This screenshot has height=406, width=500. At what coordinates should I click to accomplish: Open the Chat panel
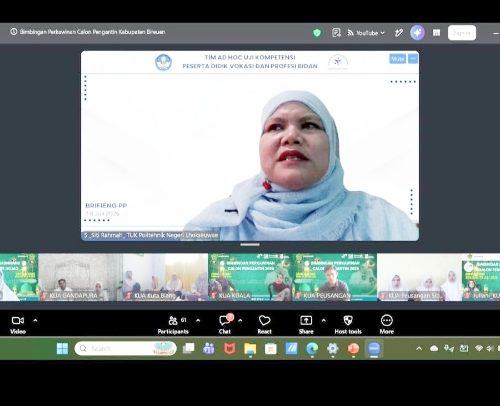225,325
